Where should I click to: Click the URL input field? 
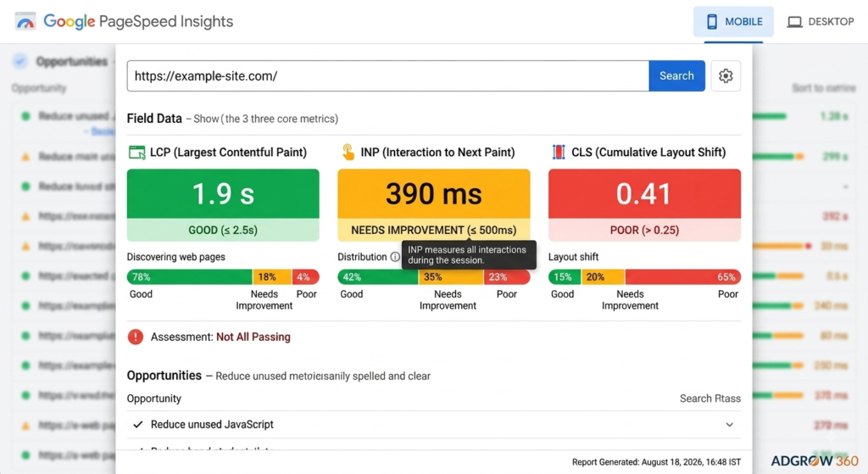388,75
